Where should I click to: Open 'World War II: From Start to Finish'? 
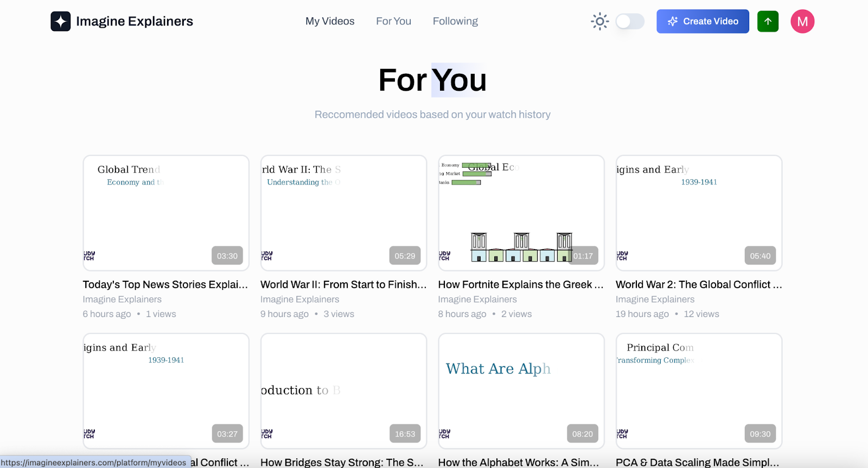click(342, 284)
